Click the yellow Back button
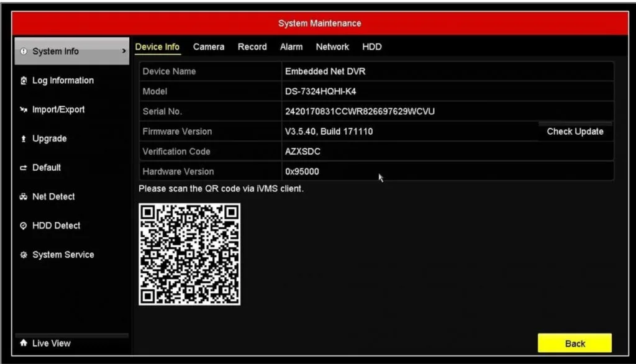The width and height of the screenshot is (636, 364). (575, 344)
